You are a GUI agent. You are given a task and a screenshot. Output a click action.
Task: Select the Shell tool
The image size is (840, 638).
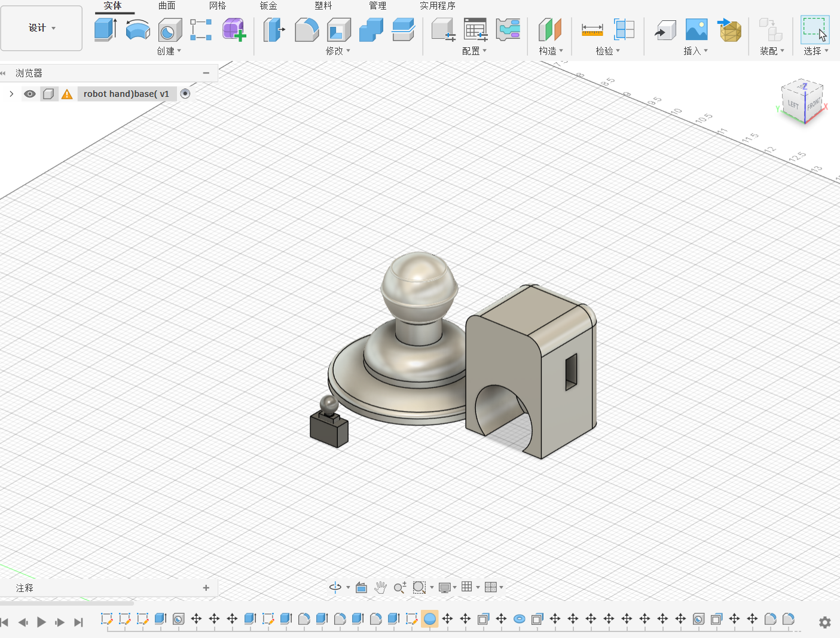(339, 29)
